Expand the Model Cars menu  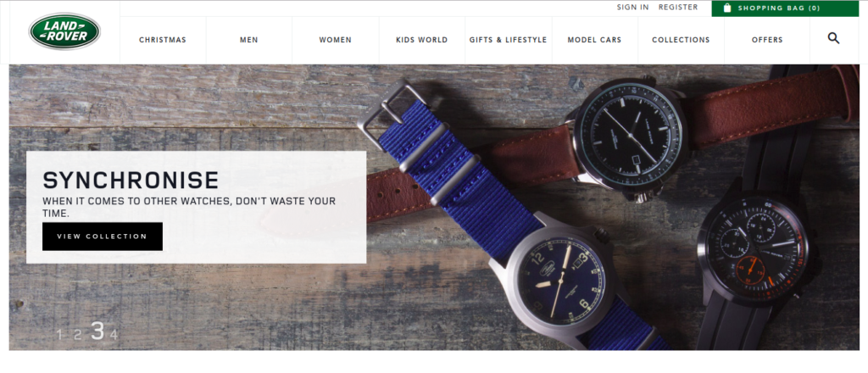594,40
